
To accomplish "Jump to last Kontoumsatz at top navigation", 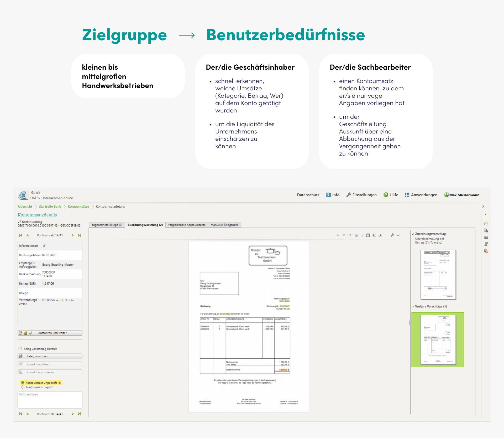I will click(80, 235).
